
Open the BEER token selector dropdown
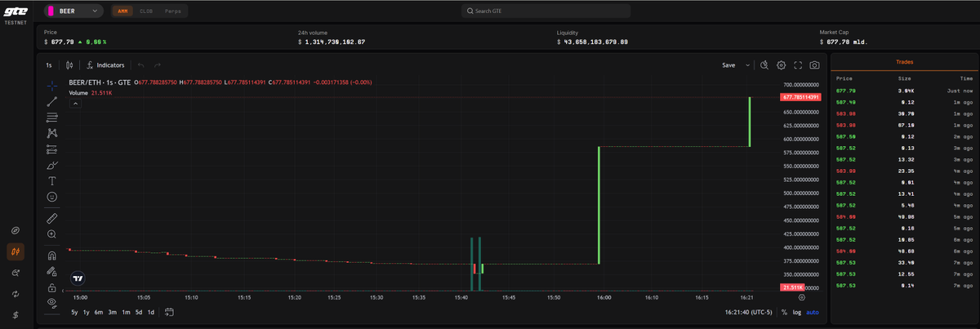point(73,11)
